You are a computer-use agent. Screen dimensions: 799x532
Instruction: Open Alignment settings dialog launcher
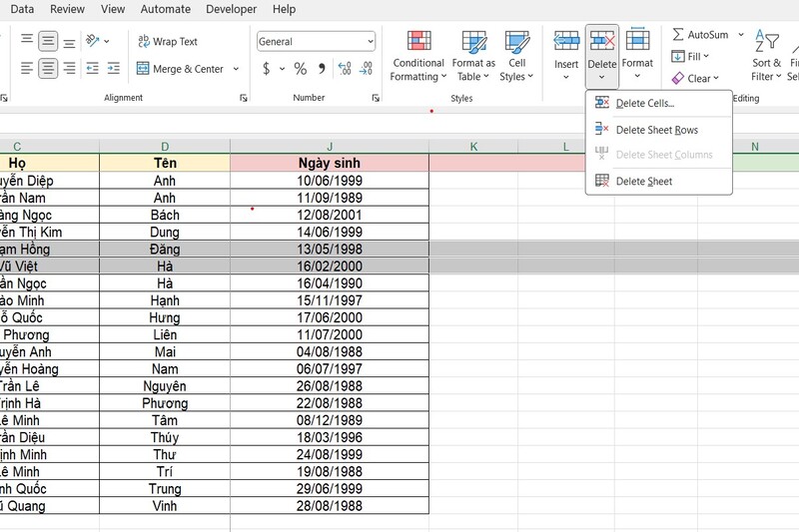point(243,98)
